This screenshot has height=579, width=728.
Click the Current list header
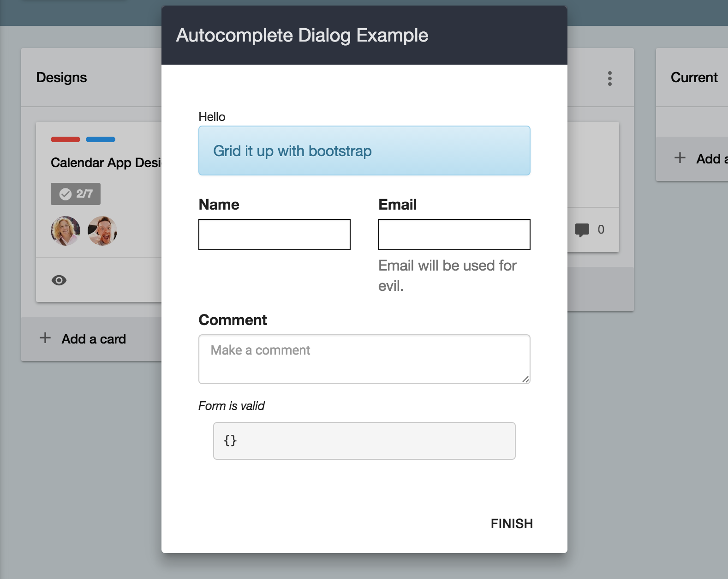coord(694,78)
